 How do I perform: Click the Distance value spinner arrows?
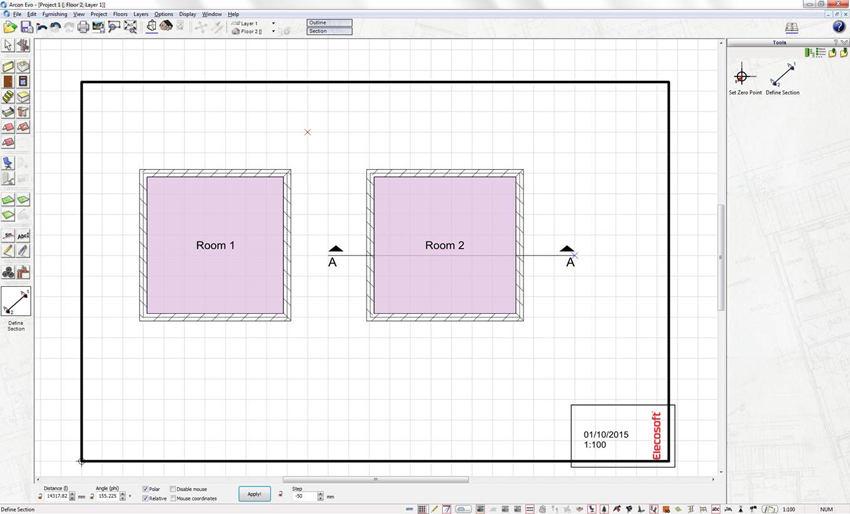pyautogui.click(x=73, y=496)
